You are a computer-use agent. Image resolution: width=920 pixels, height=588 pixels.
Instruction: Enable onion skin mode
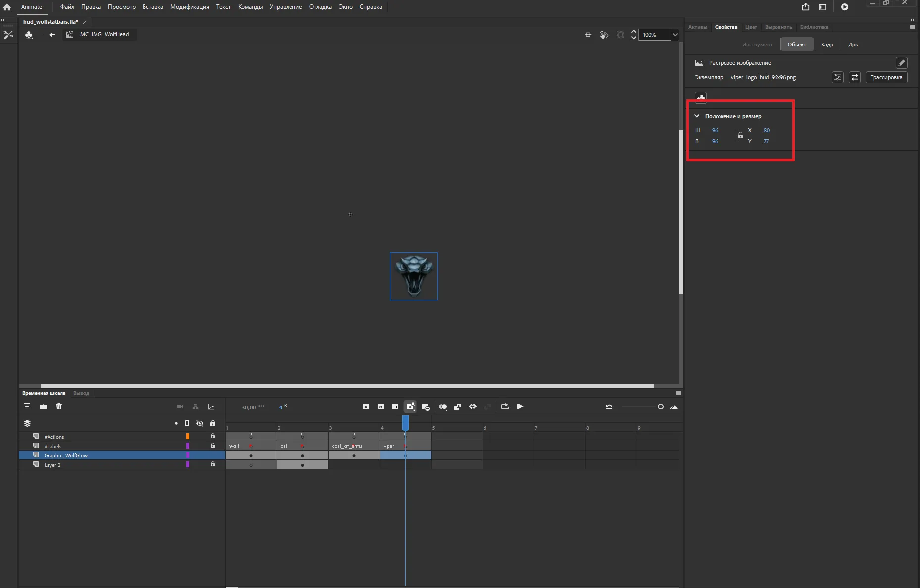(x=443, y=407)
